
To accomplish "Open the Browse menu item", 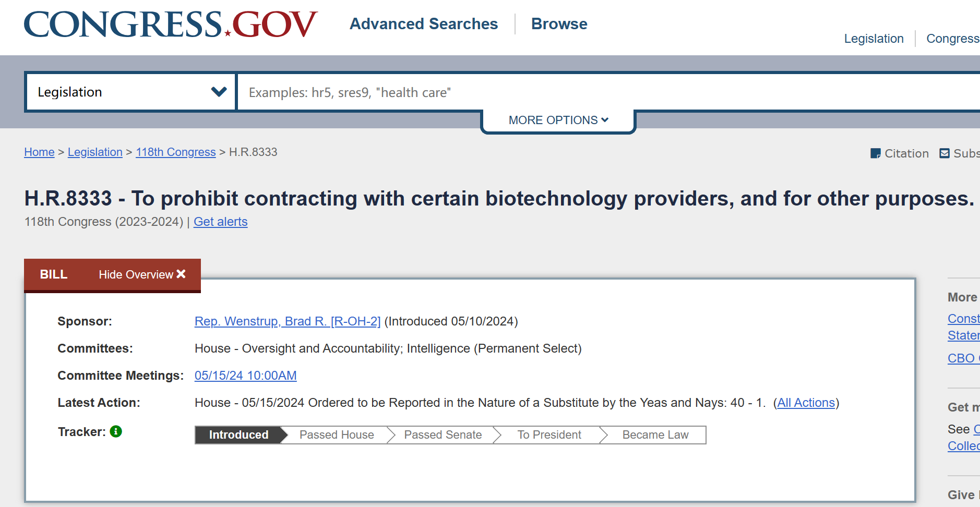I will tap(559, 24).
